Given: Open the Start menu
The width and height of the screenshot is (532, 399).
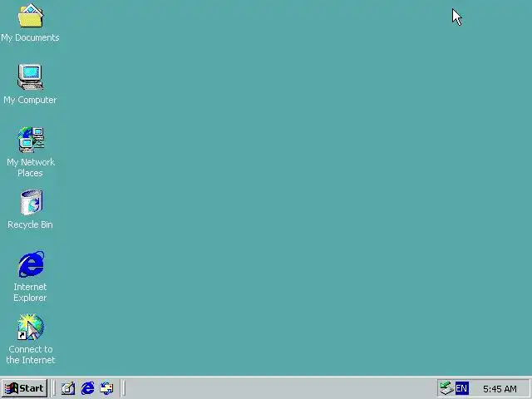Looking at the screenshot, I should [24, 388].
